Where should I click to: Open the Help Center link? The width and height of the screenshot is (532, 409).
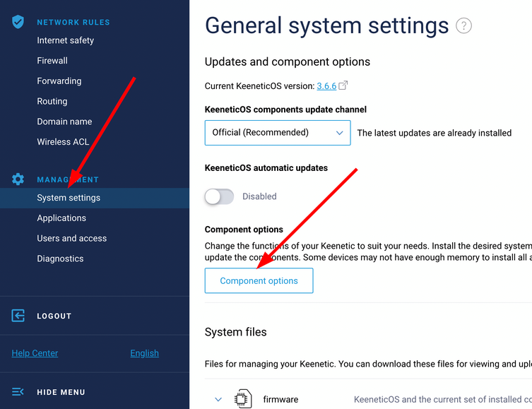[35, 353]
